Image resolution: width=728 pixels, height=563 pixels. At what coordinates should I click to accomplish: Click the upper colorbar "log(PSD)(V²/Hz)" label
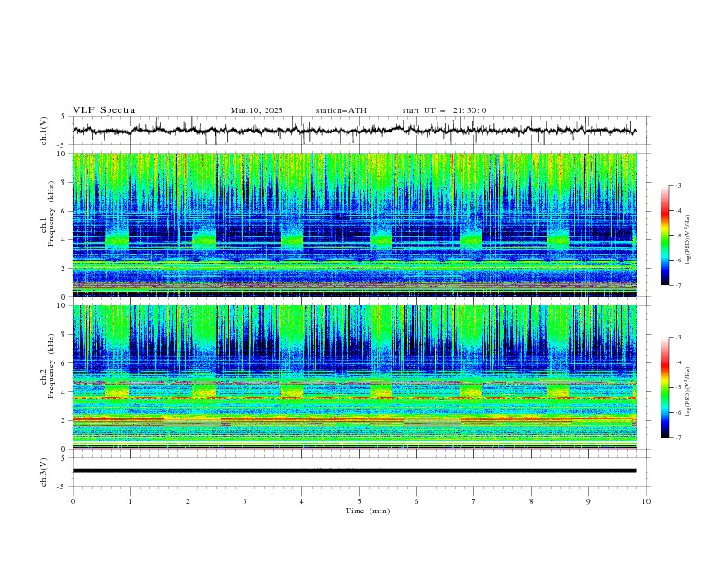pos(688,240)
